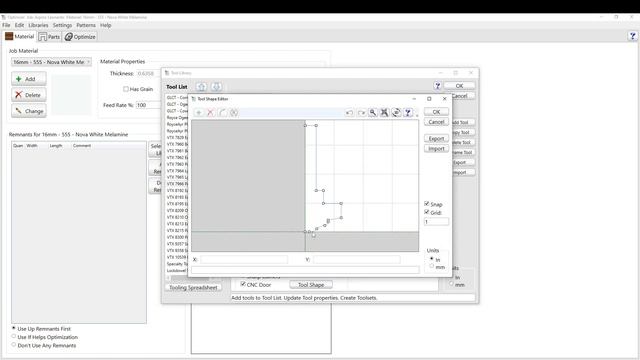Click the add point icon in Tool Shape Editor
The height and width of the screenshot is (360, 640).
(199, 113)
